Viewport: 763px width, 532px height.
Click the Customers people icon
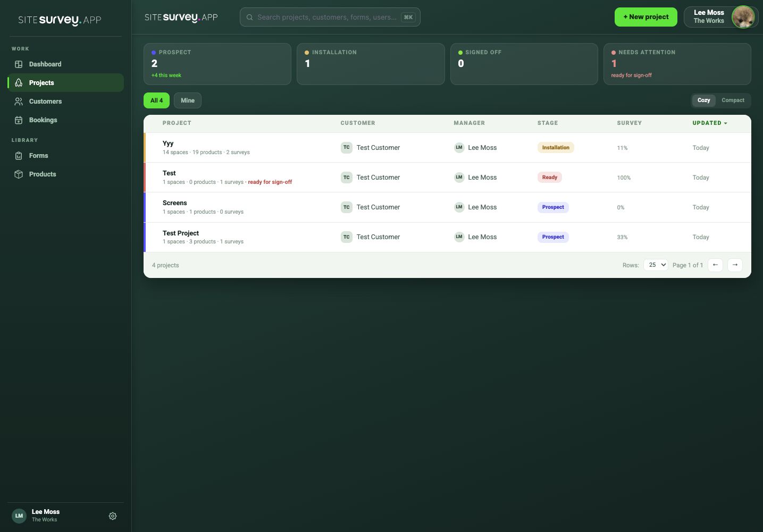(x=19, y=102)
